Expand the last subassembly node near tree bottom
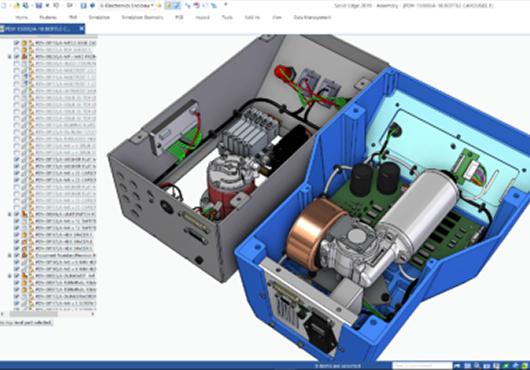Screen dimensions: 530x370 (10, 276)
